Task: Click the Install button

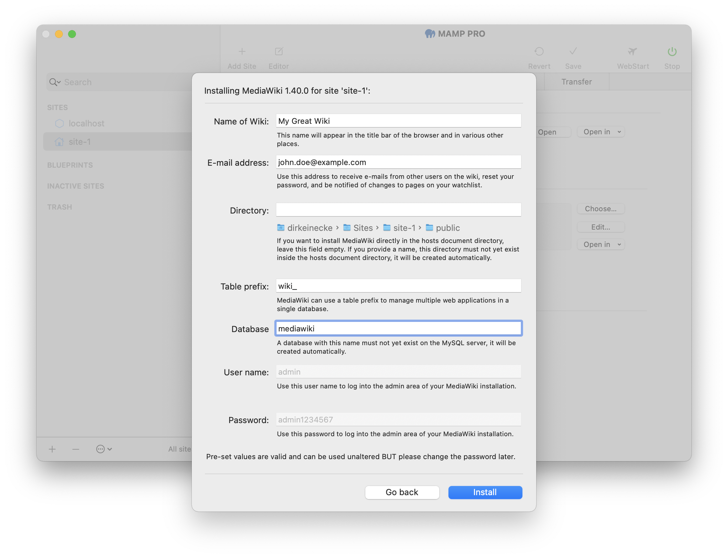Action: click(x=485, y=492)
